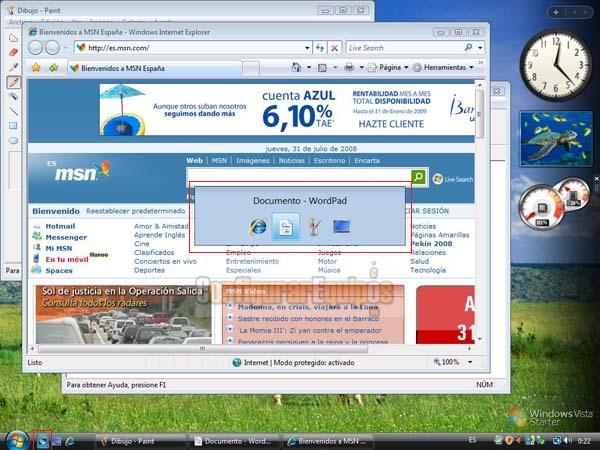Go to the IE home page
The image size is (600, 450).
point(296,67)
